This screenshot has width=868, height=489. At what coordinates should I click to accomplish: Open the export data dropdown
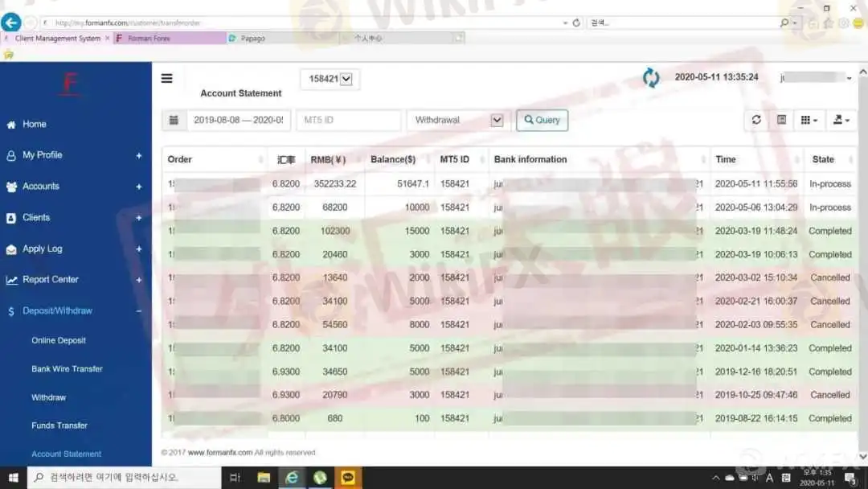pos(841,120)
